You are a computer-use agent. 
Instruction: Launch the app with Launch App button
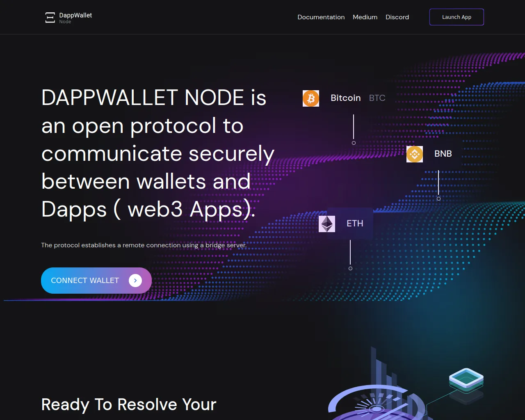457,17
